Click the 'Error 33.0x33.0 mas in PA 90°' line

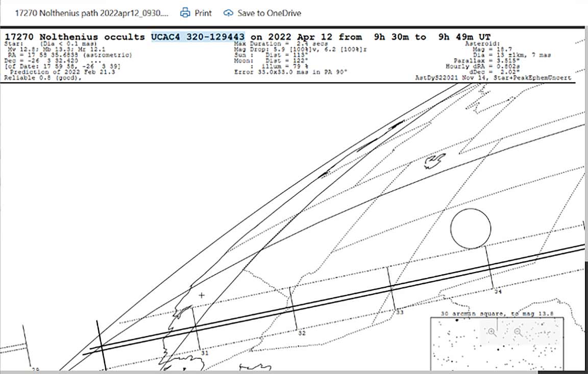[290, 72]
